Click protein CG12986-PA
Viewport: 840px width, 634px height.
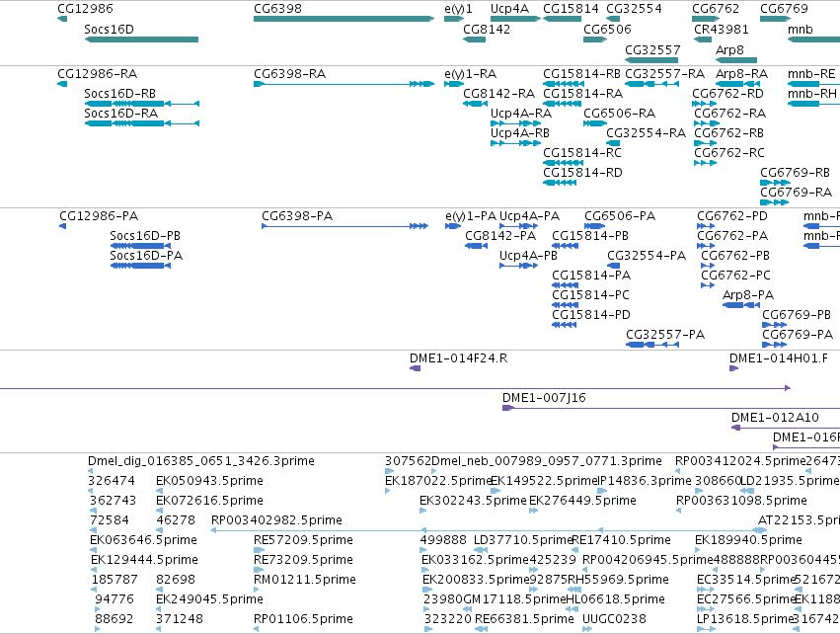coord(62,226)
